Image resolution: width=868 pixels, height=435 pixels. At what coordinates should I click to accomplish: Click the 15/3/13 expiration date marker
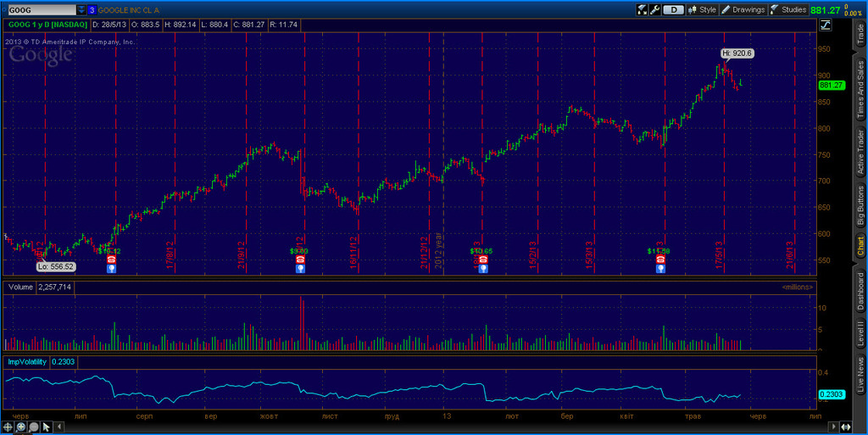589,255
